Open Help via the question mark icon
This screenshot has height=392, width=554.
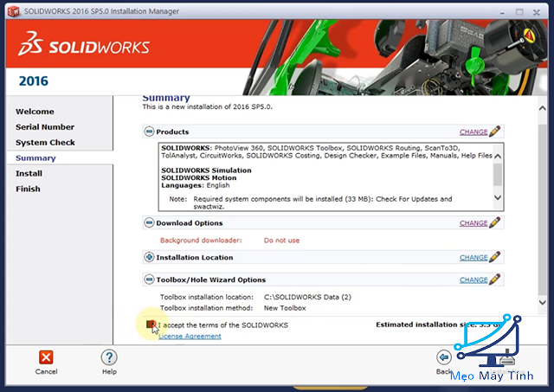109,357
